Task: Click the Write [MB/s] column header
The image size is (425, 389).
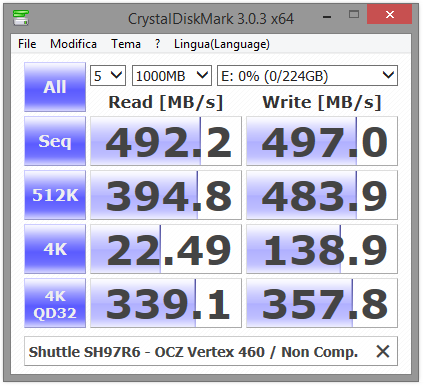Action: pyautogui.click(x=322, y=102)
